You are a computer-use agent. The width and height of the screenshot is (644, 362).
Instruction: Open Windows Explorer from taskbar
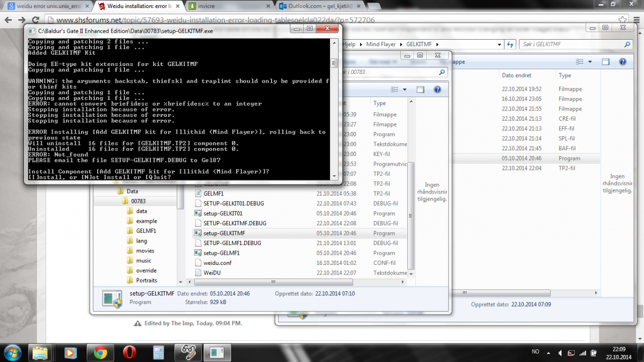[x=41, y=352]
